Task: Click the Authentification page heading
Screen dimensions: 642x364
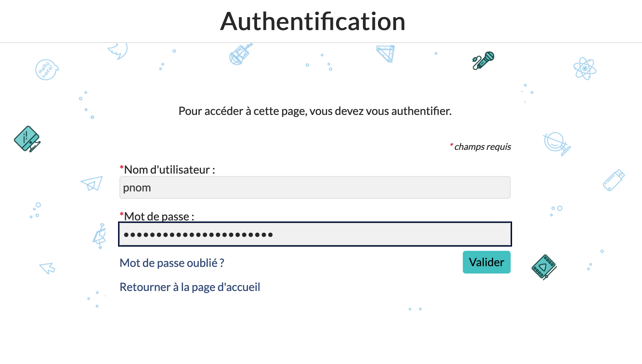Action: coord(313,21)
